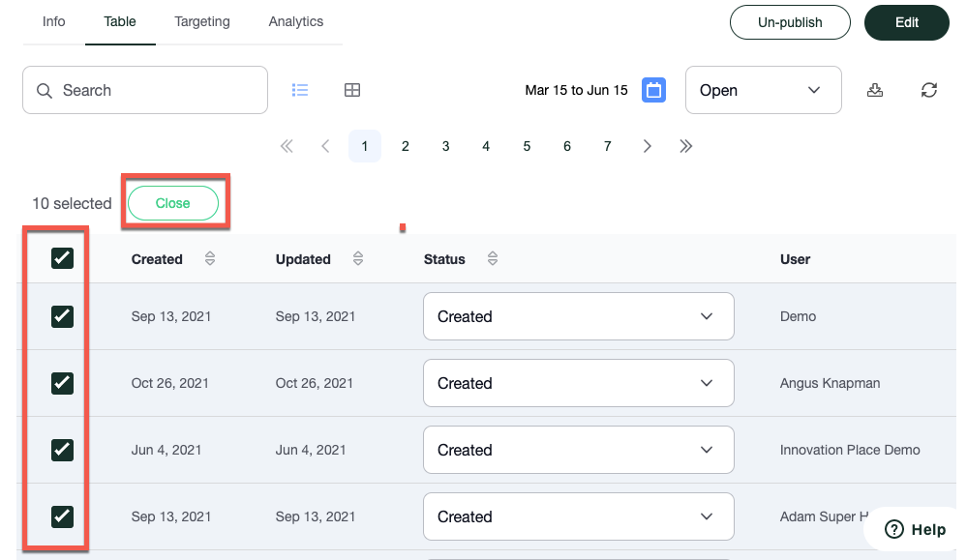Click the refresh icon
The image size is (967, 560).
[x=928, y=90]
